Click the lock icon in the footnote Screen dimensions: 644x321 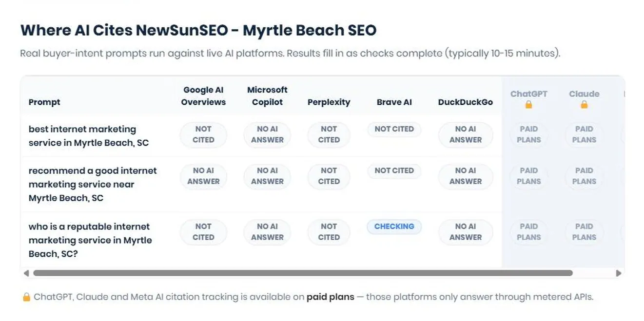26,297
